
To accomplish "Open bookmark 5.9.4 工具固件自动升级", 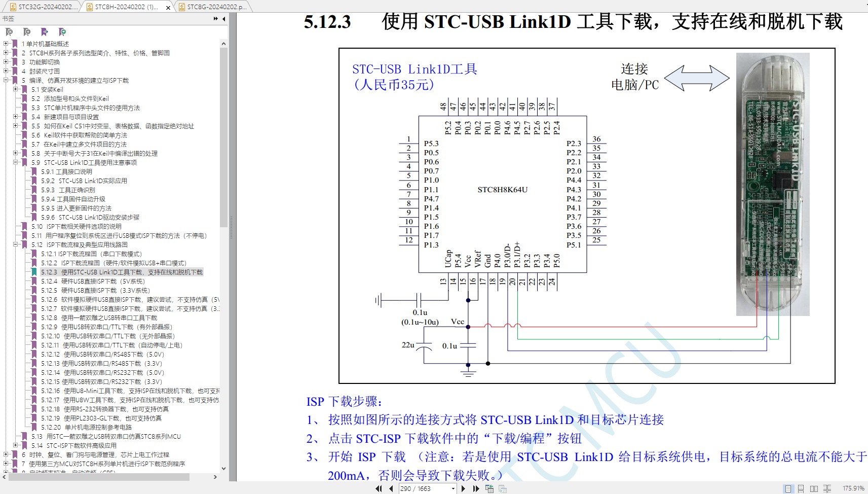I will pyautogui.click(x=73, y=199).
